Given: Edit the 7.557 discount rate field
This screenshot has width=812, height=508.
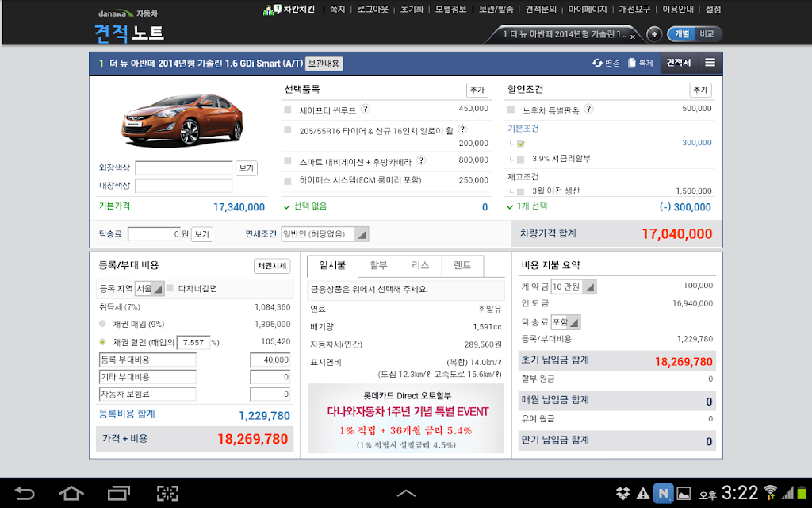Looking at the screenshot, I should (x=193, y=342).
